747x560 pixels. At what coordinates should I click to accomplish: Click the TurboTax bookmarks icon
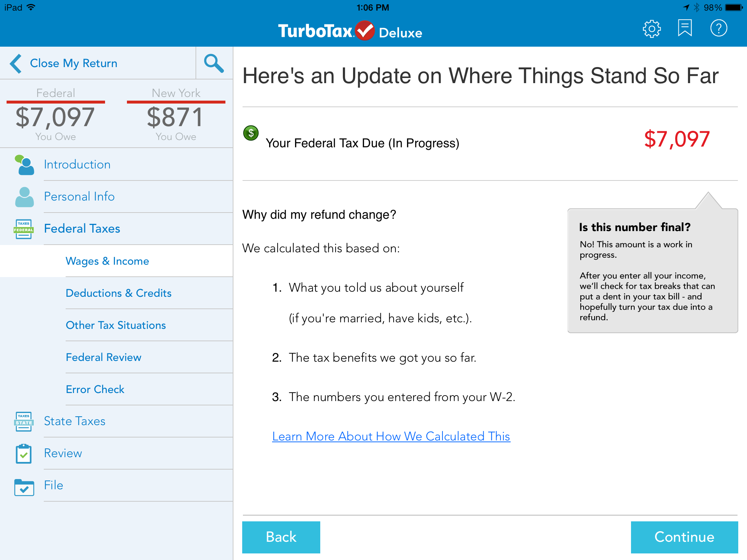coord(685,28)
